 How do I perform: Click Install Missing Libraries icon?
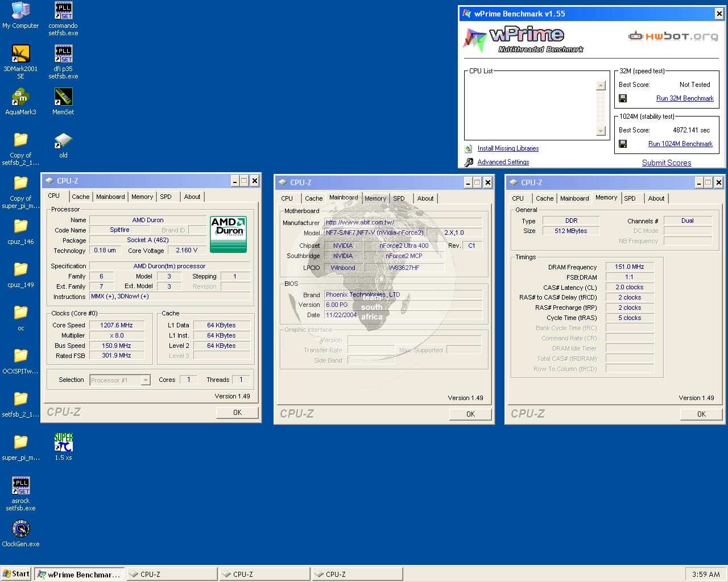(468, 149)
